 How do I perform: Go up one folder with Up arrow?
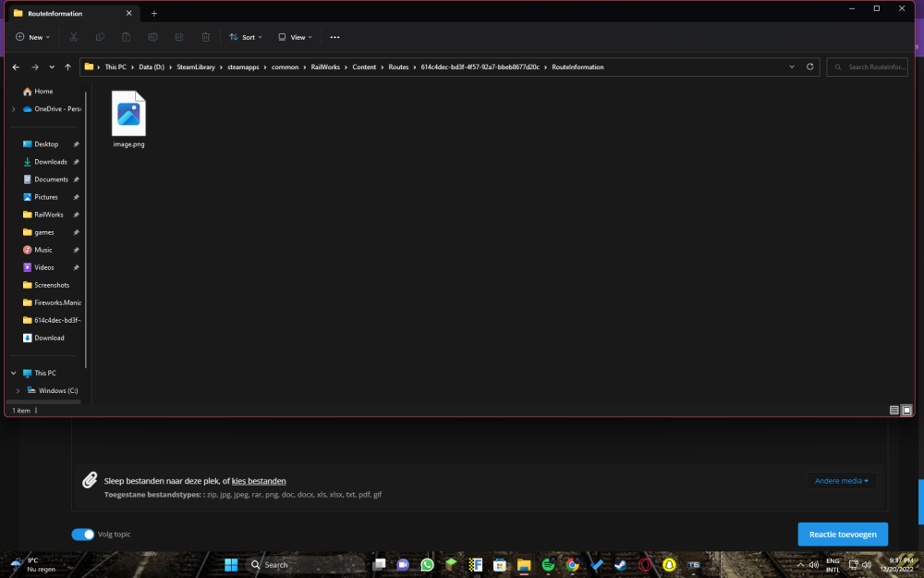pyautogui.click(x=67, y=68)
